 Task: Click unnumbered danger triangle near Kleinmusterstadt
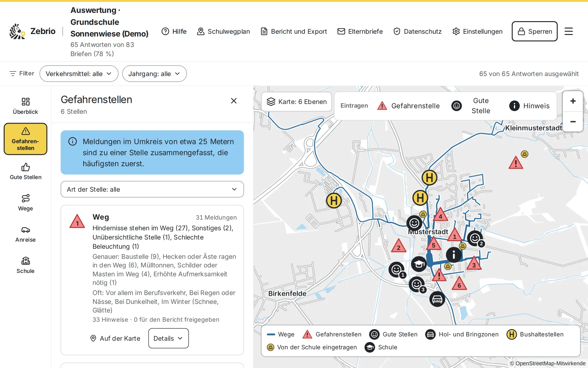[x=516, y=163]
